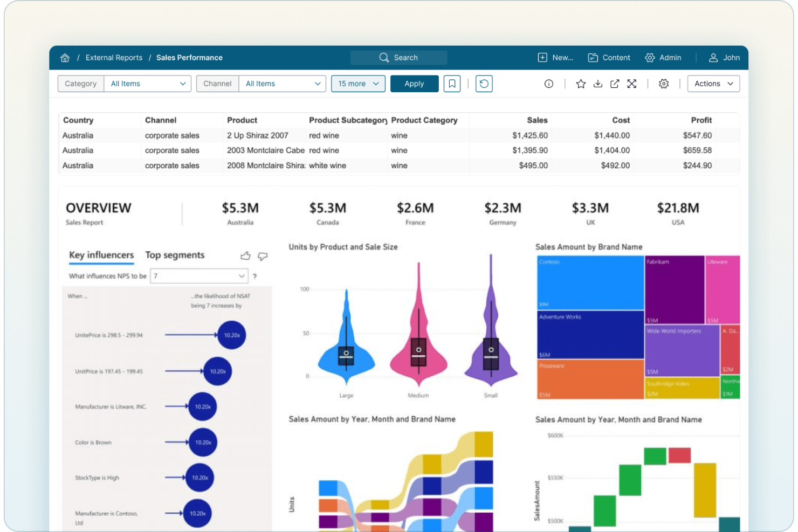This screenshot has width=798, height=532.
Task: Change the NPS influence value dropdown
Action: click(x=198, y=275)
